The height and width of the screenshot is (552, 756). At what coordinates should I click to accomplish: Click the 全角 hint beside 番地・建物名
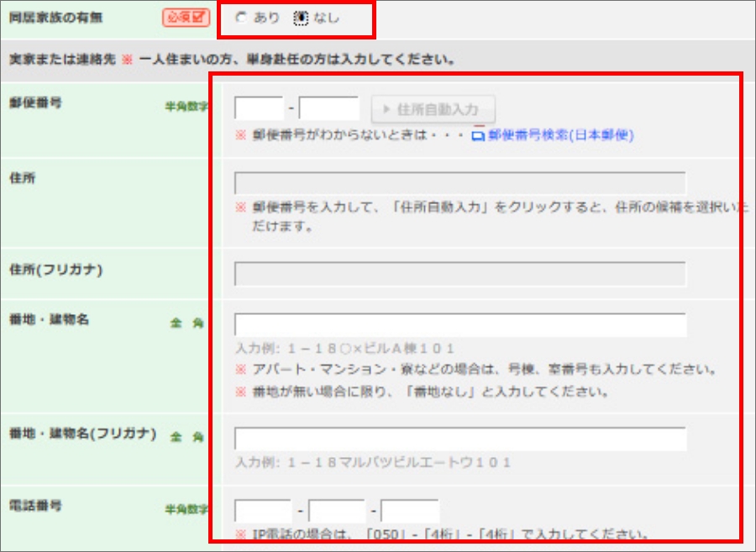[186, 323]
